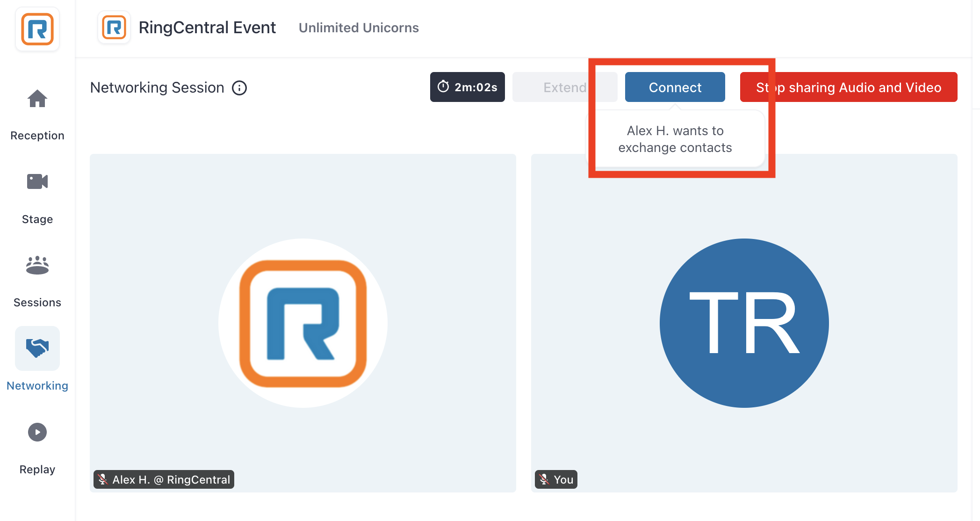980x521 pixels.
Task: Click the 2m:02s countdown timer
Action: (468, 87)
